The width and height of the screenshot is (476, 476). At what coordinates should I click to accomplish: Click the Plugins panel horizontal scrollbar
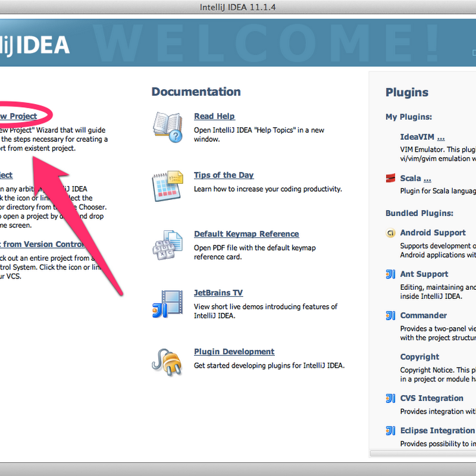[423, 453]
